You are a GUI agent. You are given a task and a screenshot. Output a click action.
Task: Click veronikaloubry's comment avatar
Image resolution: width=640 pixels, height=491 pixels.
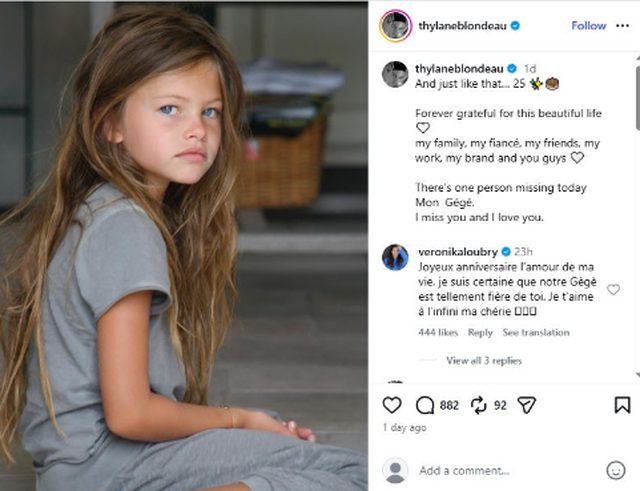[x=395, y=258]
